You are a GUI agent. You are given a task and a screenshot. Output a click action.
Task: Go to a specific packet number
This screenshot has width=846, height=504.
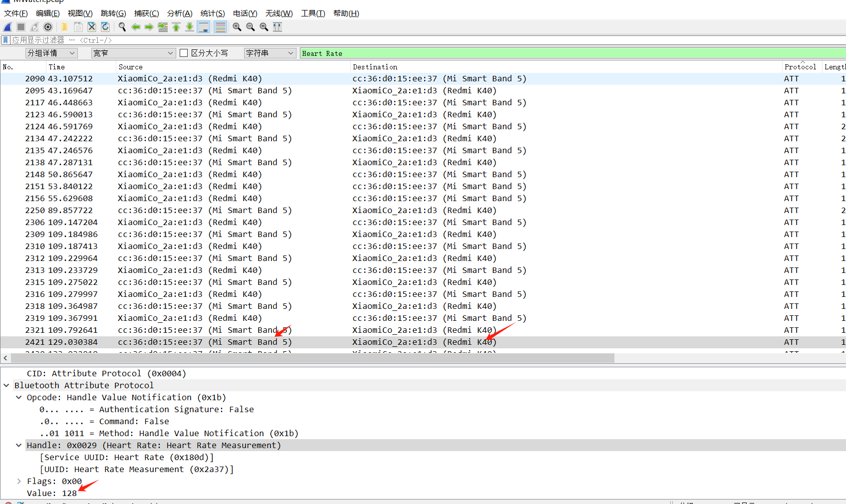coord(163,27)
